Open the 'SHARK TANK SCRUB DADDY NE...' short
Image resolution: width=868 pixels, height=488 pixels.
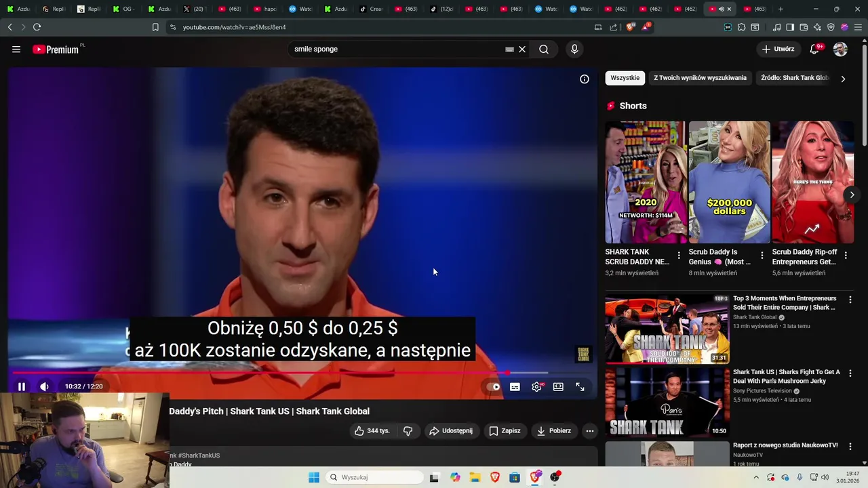[645, 182]
